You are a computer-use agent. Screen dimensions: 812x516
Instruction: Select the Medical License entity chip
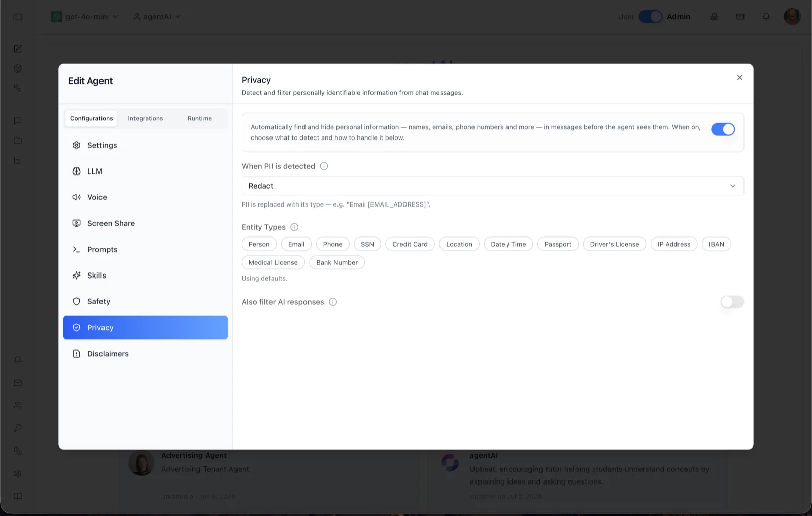click(273, 263)
